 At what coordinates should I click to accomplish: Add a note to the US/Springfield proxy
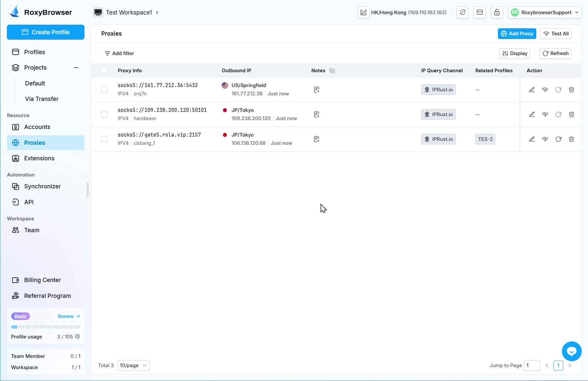pyautogui.click(x=317, y=90)
